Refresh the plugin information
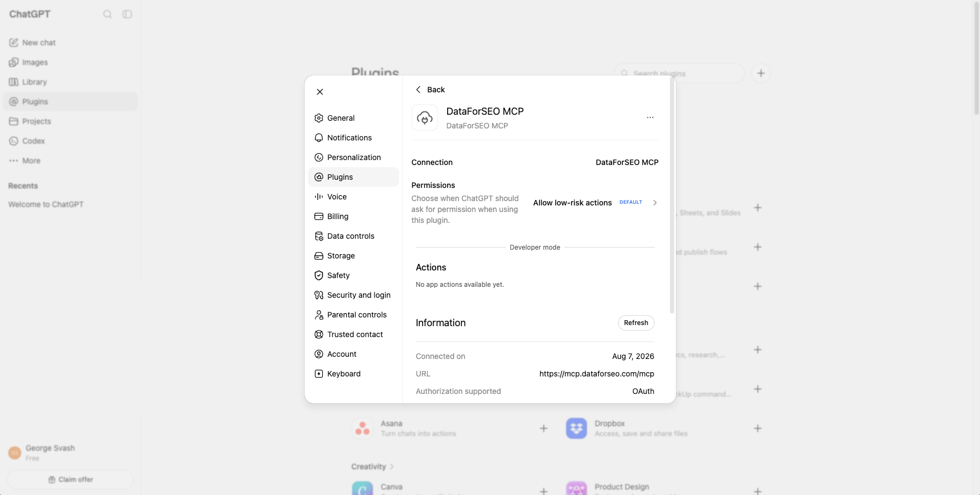Viewport: 980px width, 495px height. tap(636, 323)
